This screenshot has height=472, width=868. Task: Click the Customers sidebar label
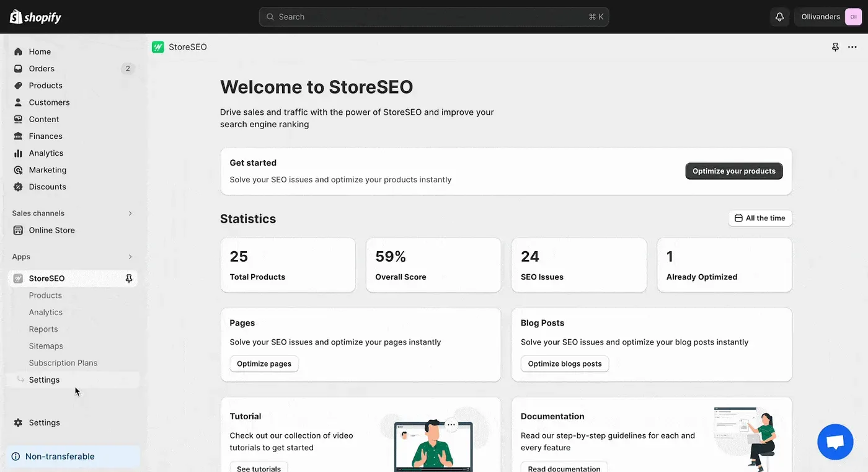(49, 102)
